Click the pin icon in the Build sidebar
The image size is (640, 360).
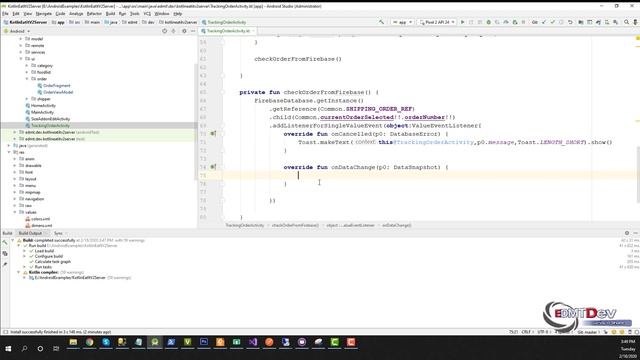[5, 264]
